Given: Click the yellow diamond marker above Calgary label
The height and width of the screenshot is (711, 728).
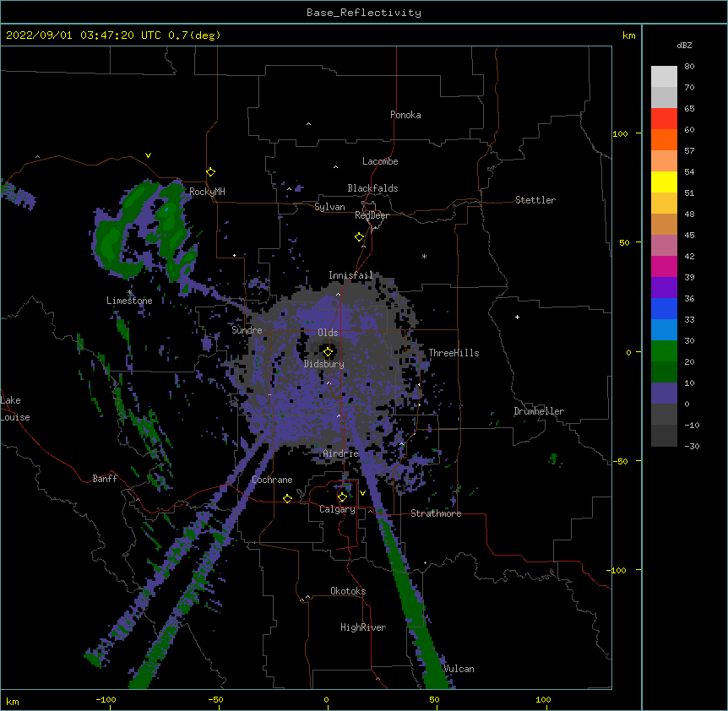Looking at the screenshot, I should (342, 497).
